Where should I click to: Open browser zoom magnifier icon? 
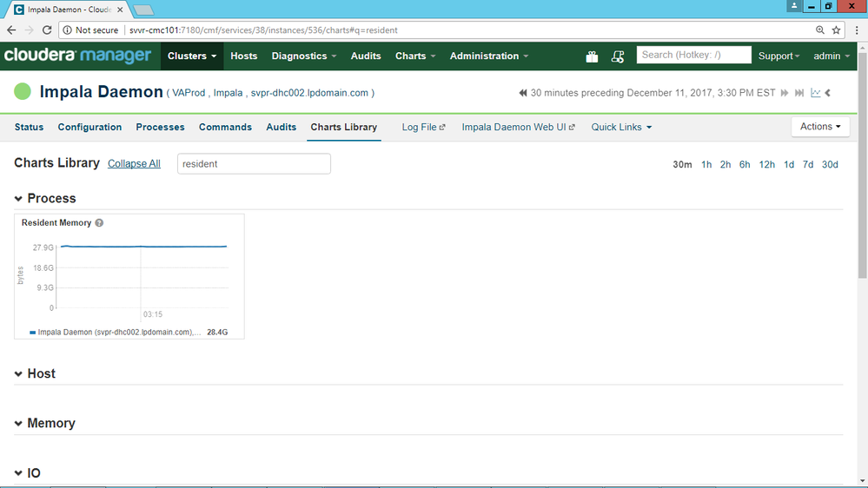coord(820,30)
